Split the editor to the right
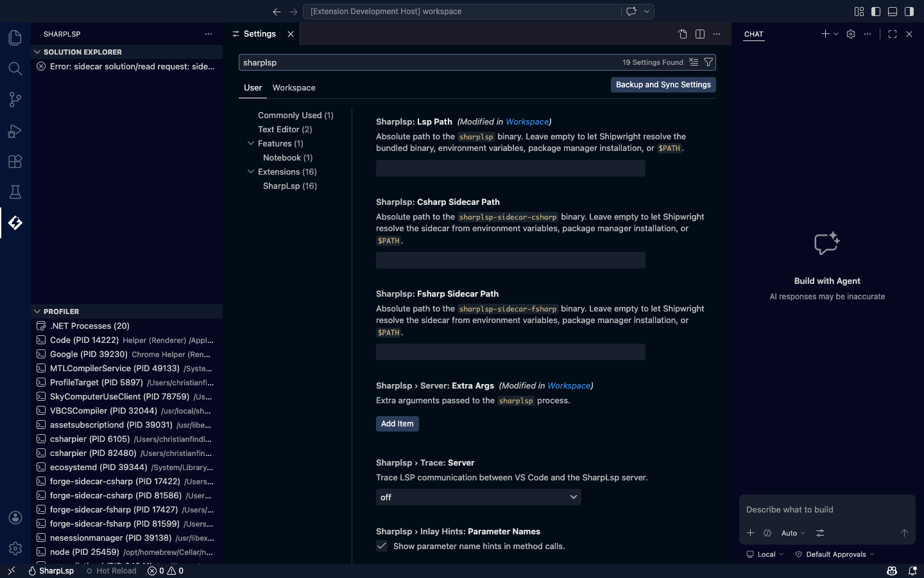This screenshot has width=924, height=578. click(x=700, y=34)
